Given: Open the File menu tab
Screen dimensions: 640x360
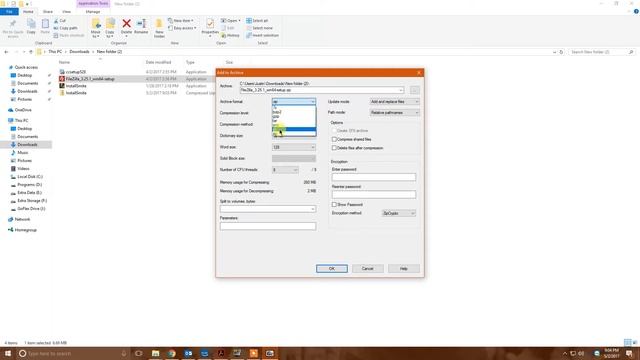Looking at the screenshot, I should coord(9,12).
